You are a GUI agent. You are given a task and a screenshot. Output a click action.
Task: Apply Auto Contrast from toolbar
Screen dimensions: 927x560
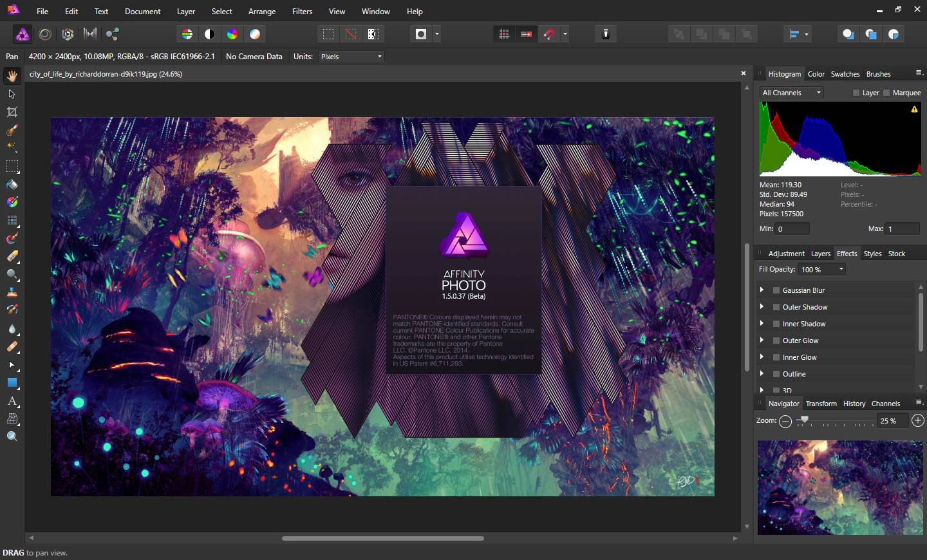point(210,34)
